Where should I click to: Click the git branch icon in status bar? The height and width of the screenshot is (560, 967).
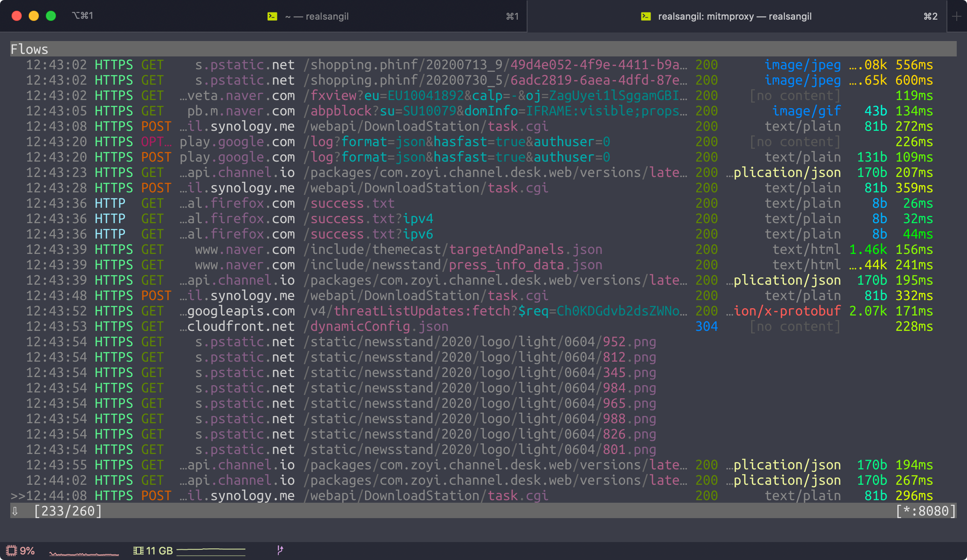[280, 550]
